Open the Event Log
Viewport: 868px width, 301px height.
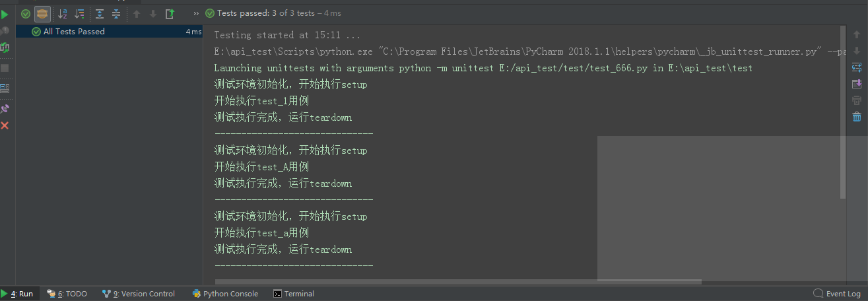[837, 294]
